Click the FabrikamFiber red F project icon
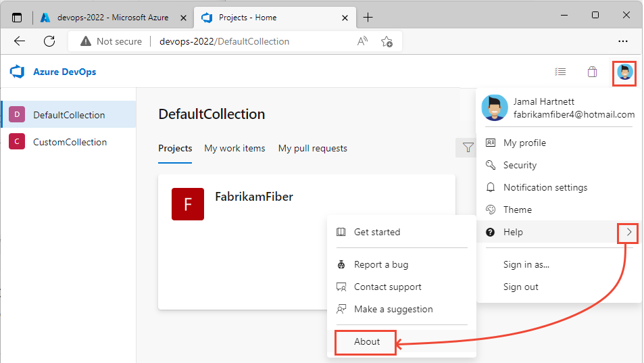This screenshot has height=363, width=644. 188,204
